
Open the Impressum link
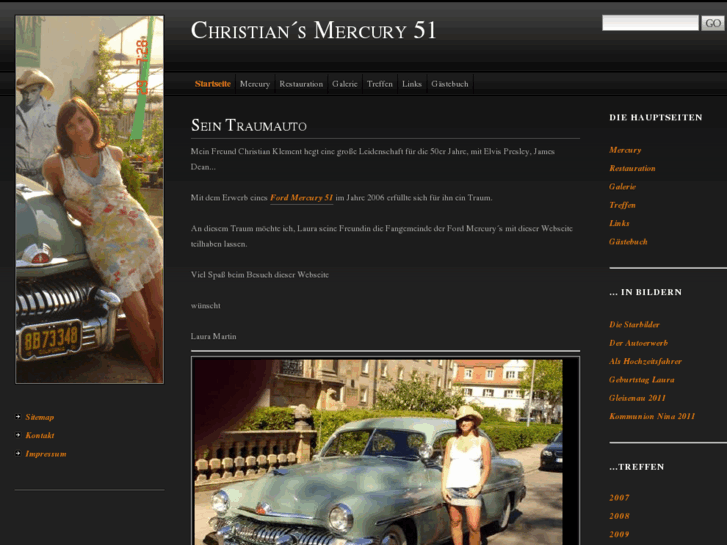point(46,454)
